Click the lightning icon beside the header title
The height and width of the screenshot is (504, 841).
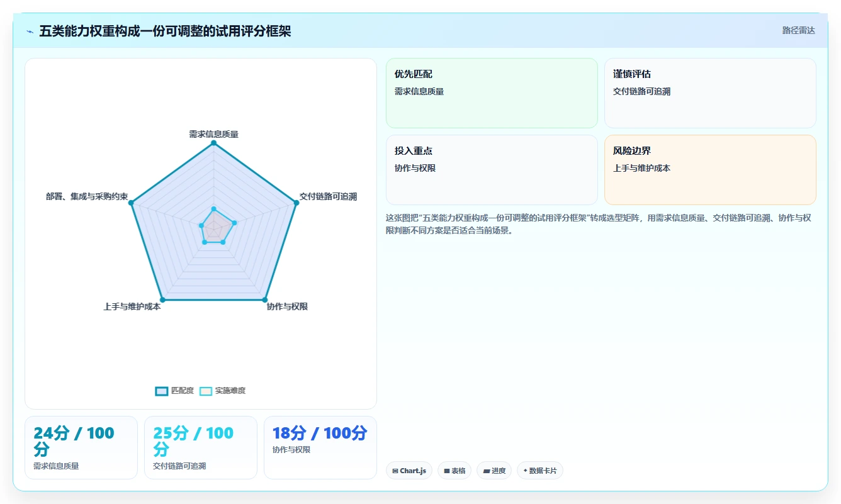pyautogui.click(x=30, y=31)
